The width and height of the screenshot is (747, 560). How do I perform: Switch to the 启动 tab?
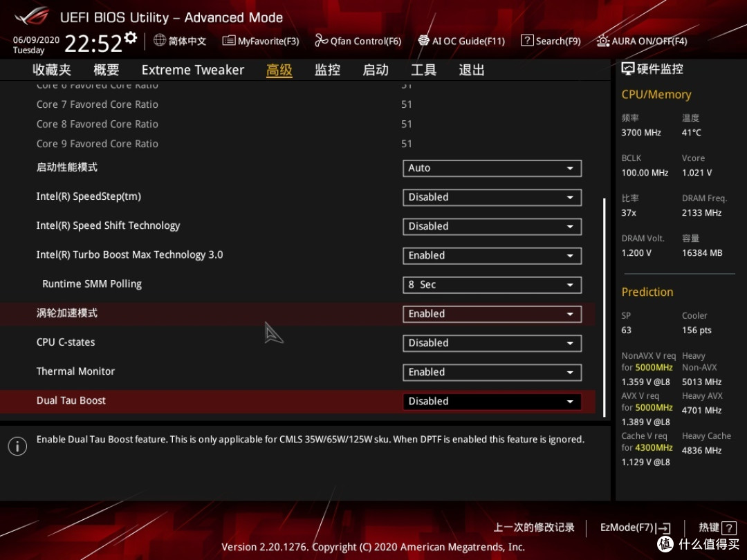click(376, 70)
